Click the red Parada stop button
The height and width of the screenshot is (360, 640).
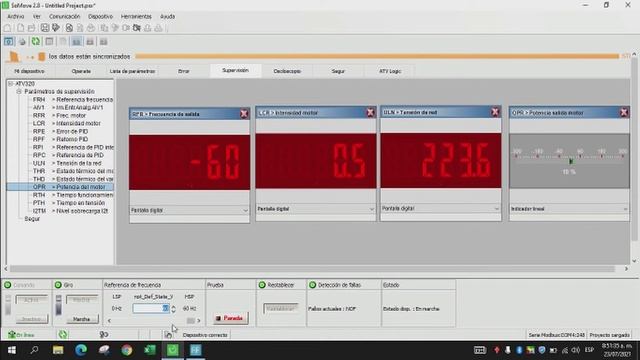(231, 318)
